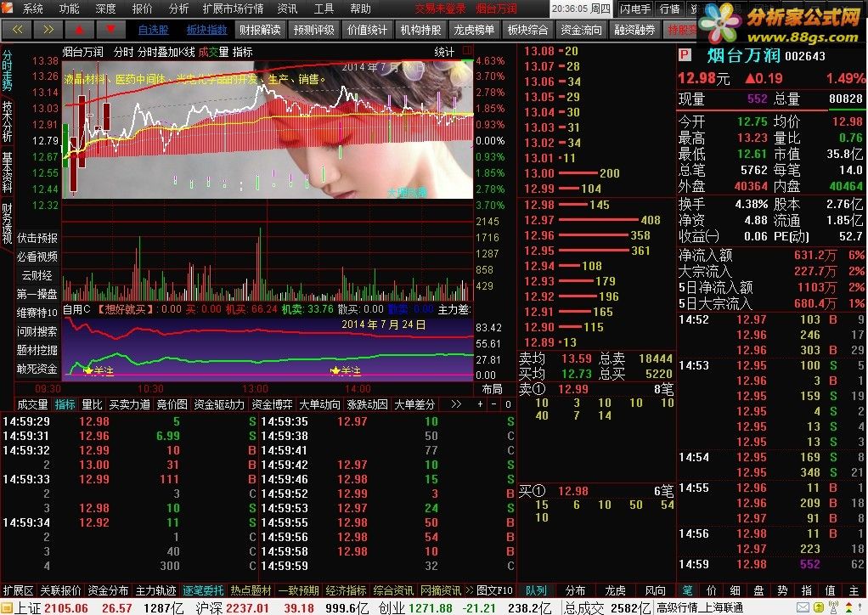This screenshot has width=868, height=615.
Task: Switch to the 财务透视 side tab
Action: [7, 223]
